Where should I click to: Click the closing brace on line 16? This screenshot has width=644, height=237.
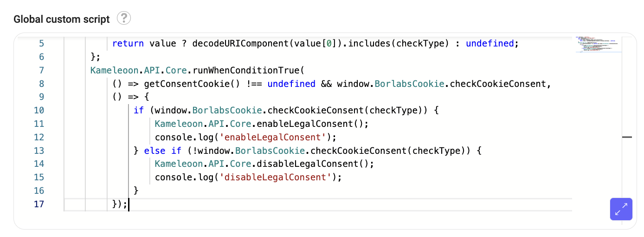pos(136,191)
